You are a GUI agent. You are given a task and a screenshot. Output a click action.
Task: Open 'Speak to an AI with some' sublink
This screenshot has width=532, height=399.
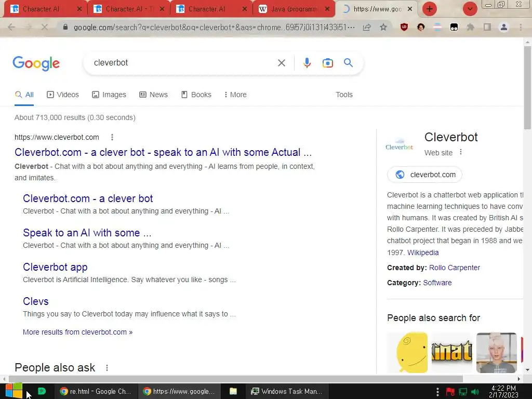87,233
